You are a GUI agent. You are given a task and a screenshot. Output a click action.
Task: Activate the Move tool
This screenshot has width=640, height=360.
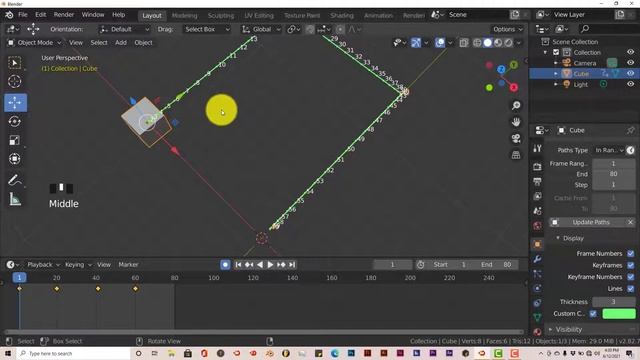click(x=15, y=102)
